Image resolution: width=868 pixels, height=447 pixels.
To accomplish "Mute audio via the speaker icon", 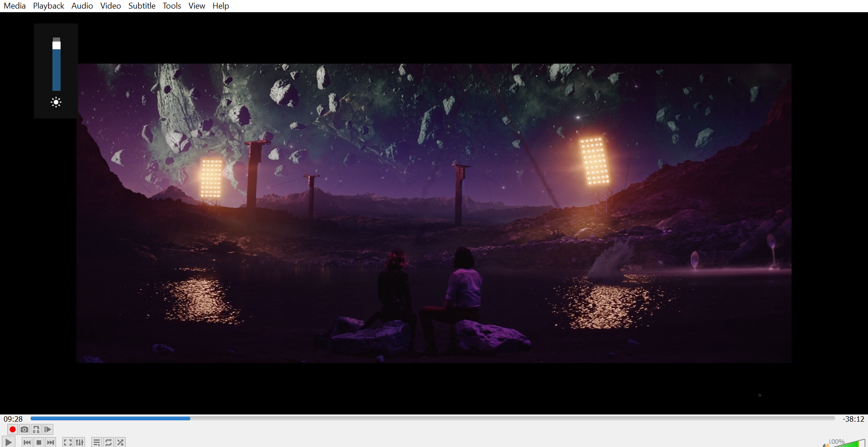I will [x=826, y=445].
